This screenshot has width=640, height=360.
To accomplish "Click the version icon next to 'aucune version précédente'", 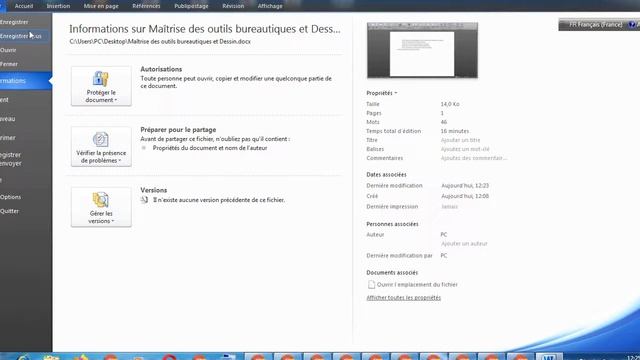I will click(144, 200).
